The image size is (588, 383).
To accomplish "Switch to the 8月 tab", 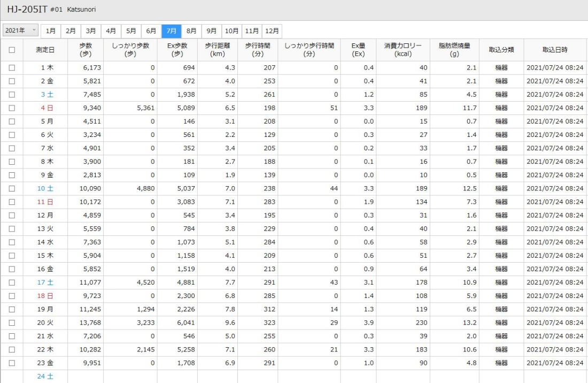I will [x=191, y=31].
